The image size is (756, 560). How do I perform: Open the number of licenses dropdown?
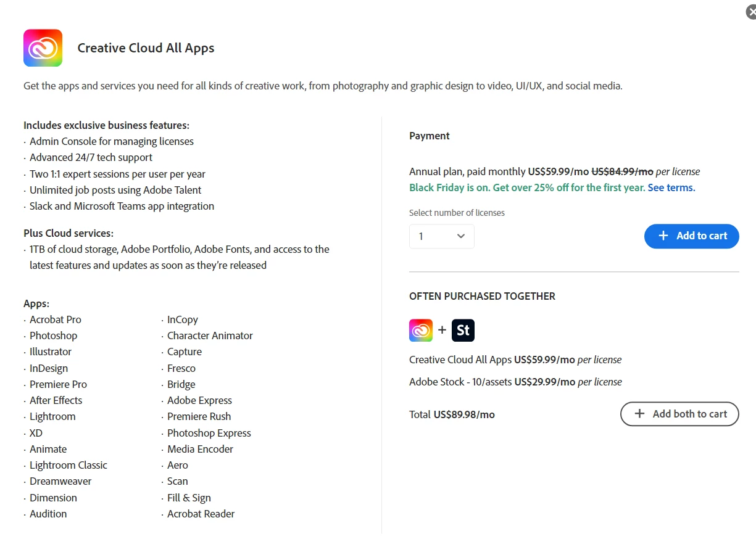pyautogui.click(x=442, y=236)
